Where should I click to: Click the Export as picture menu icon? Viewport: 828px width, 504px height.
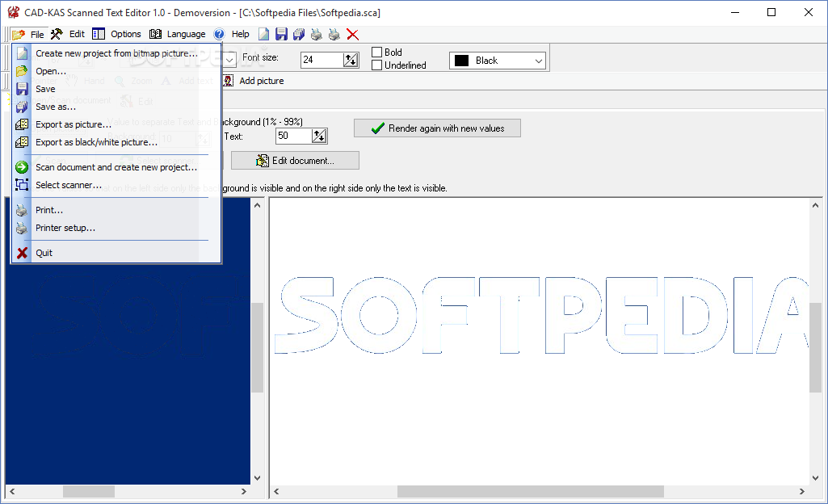point(22,124)
